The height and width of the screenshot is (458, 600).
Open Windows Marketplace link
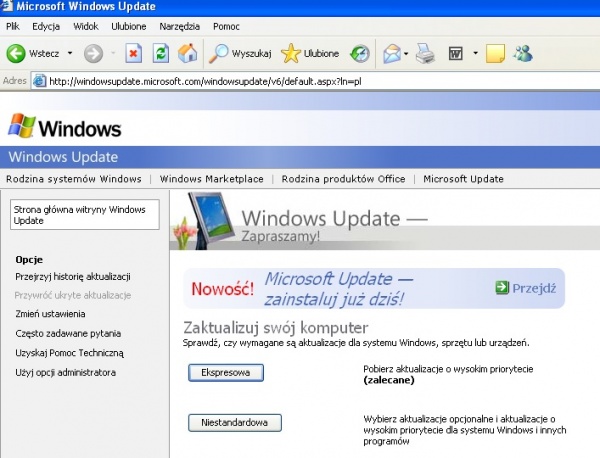click(212, 179)
